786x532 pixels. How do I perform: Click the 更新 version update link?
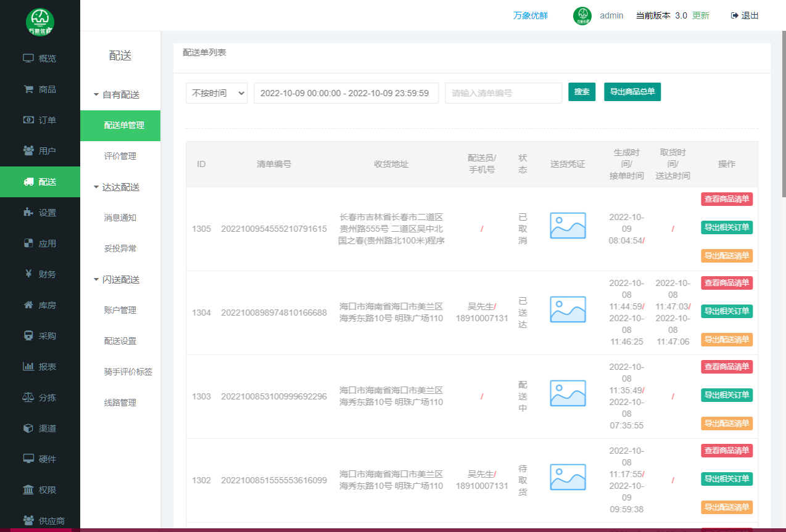[x=700, y=15]
